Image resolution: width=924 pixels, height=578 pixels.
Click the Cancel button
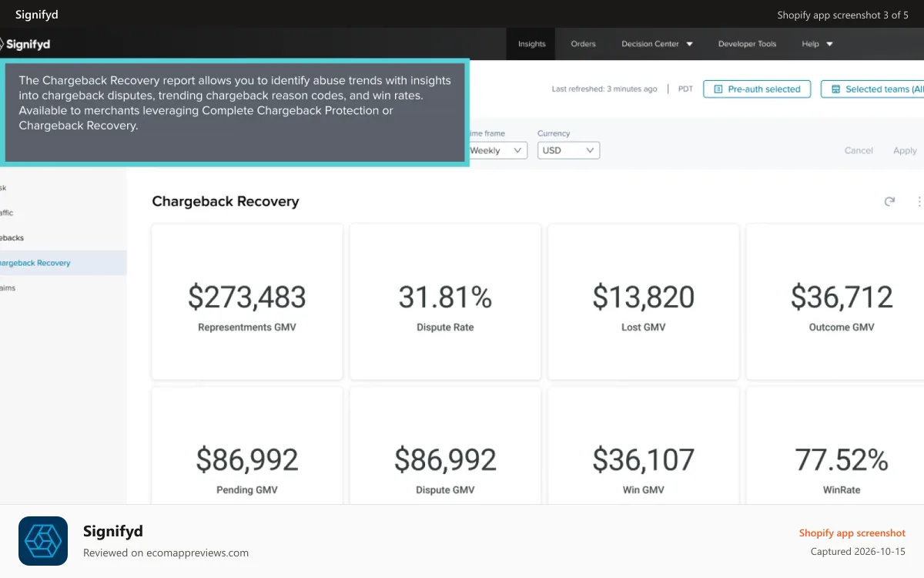click(x=859, y=150)
